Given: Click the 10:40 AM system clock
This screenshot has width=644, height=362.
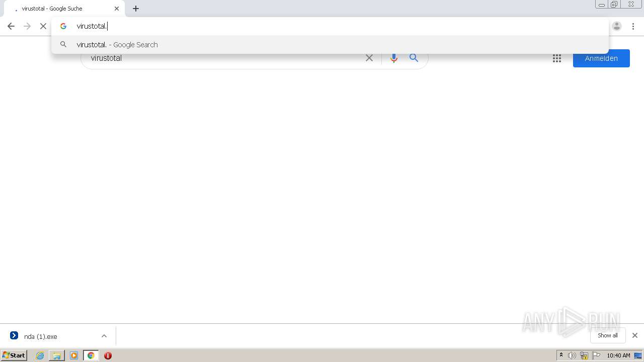Looking at the screenshot, I should click(x=618, y=355).
